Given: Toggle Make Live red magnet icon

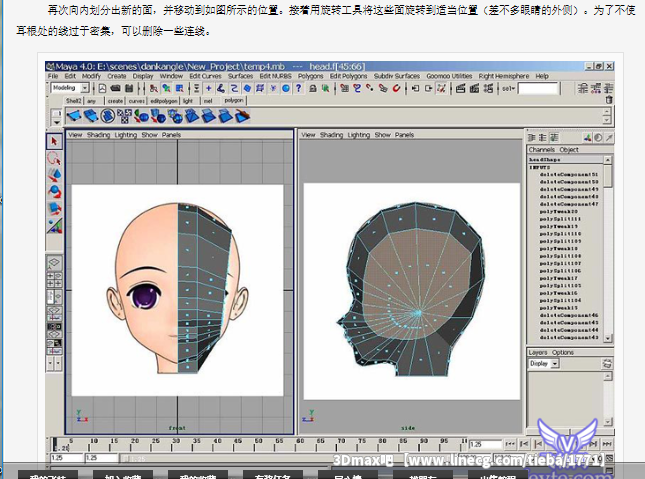Looking at the screenshot, I should point(396,88).
